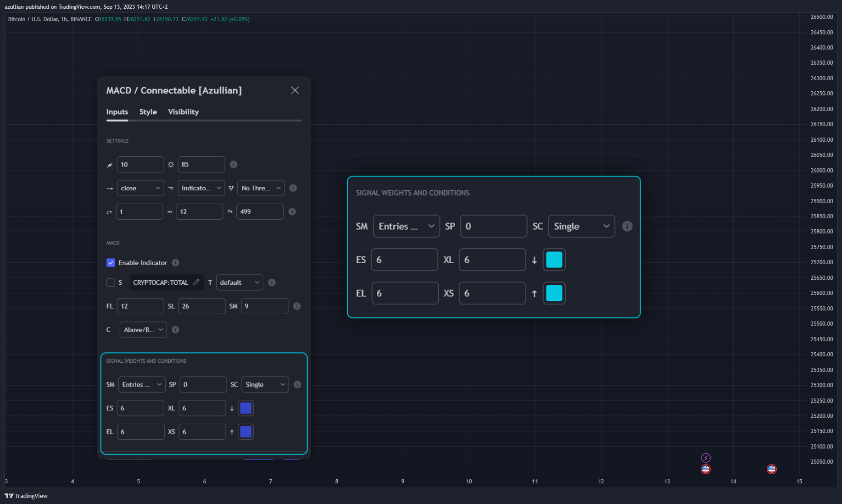Click the settings field containing 1
The image size is (842, 504).
139,211
